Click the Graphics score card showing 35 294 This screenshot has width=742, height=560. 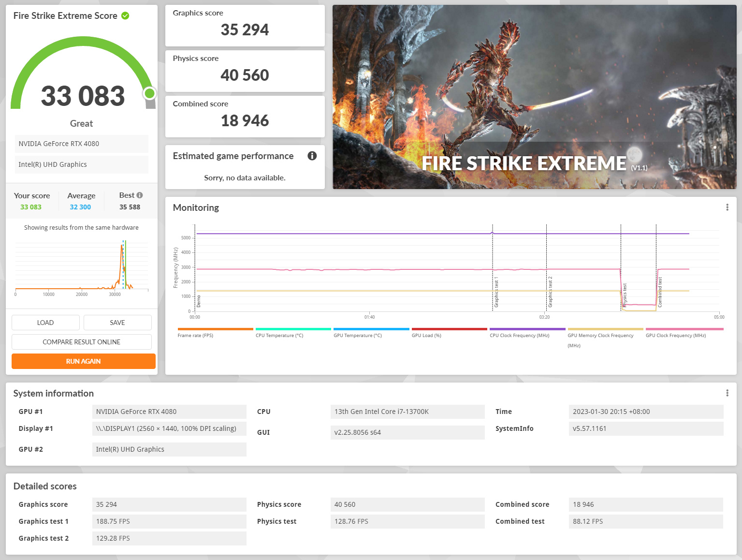(x=245, y=26)
